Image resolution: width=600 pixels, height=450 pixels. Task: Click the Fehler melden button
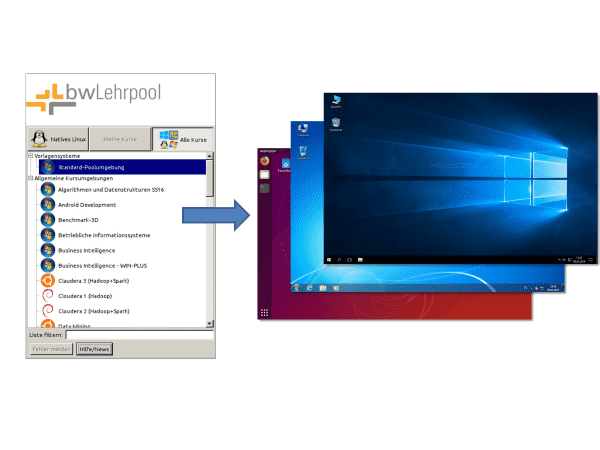point(51,349)
